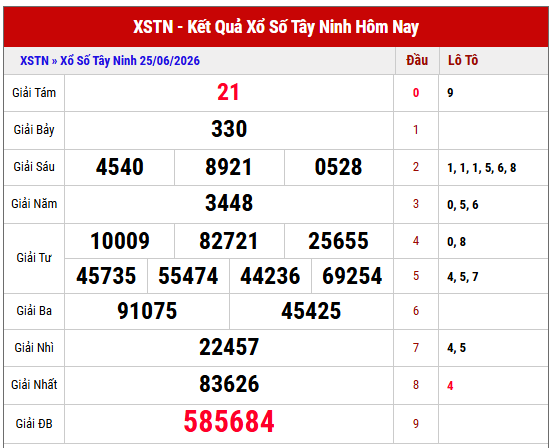This screenshot has width=553, height=448.
Task: Click the red Lô Tô value 4 for head 8
Action: [x=450, y=386]
